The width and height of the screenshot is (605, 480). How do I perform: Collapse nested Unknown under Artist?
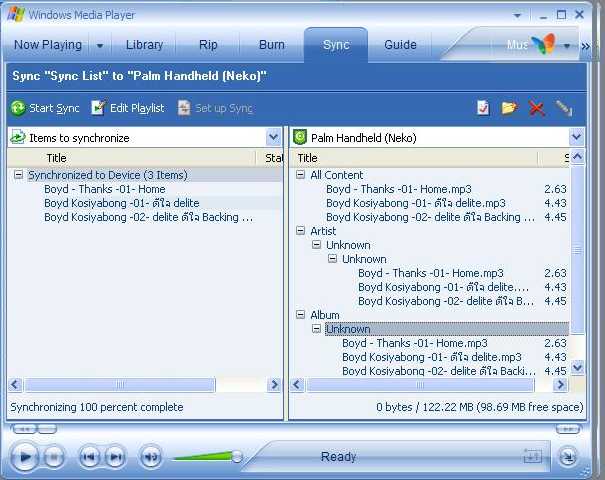pos(332,259)
